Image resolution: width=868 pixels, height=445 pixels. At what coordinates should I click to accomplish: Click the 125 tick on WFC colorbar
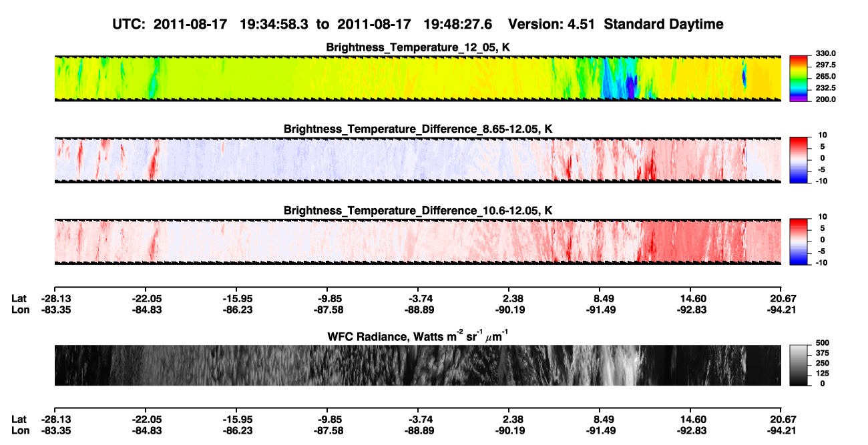[x=823, y=374]
